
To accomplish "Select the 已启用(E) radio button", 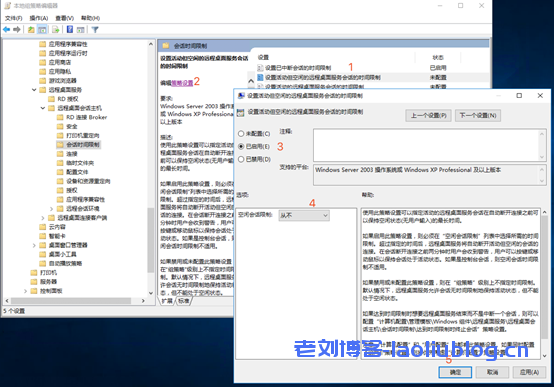I will 241,146.
